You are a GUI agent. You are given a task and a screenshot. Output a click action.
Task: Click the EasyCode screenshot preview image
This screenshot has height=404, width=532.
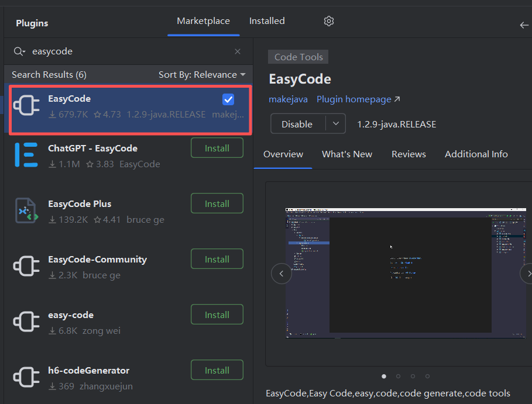click(x=406, y=273)
